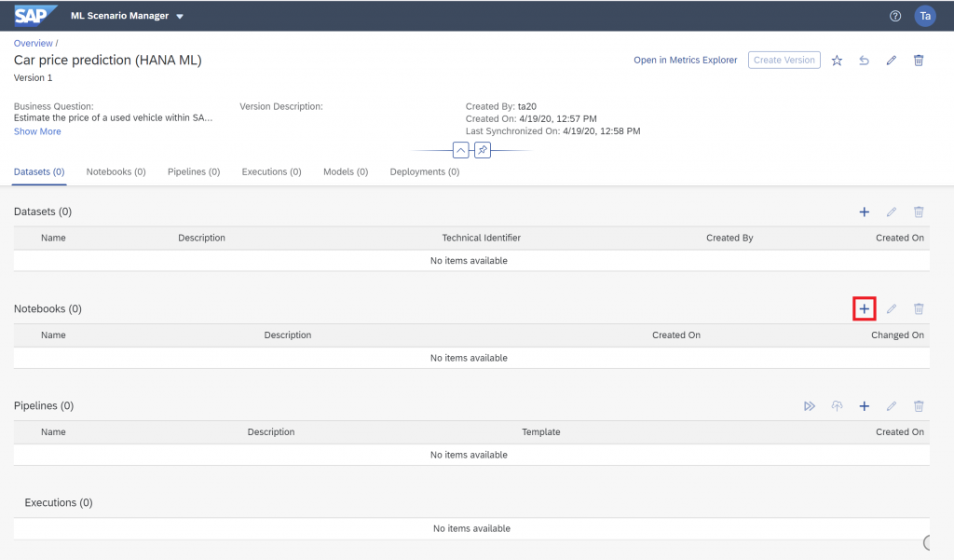Image resolution: width=954 pixels, height=560 pixels.
Task: Switch to the Notebooks (0) tab
Action: [x=116, y=171]
